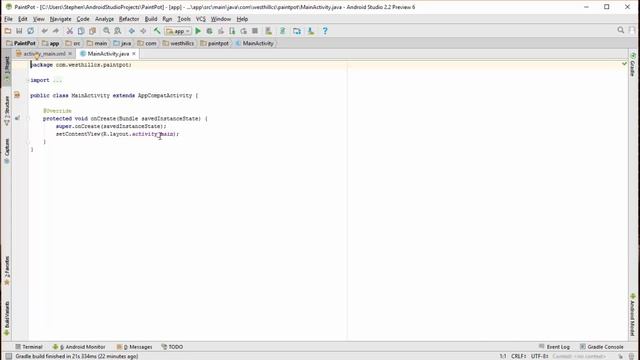This screenshot has width=640, height=360.
Task: Open the Refactor menu
Action: click(129, 19)
